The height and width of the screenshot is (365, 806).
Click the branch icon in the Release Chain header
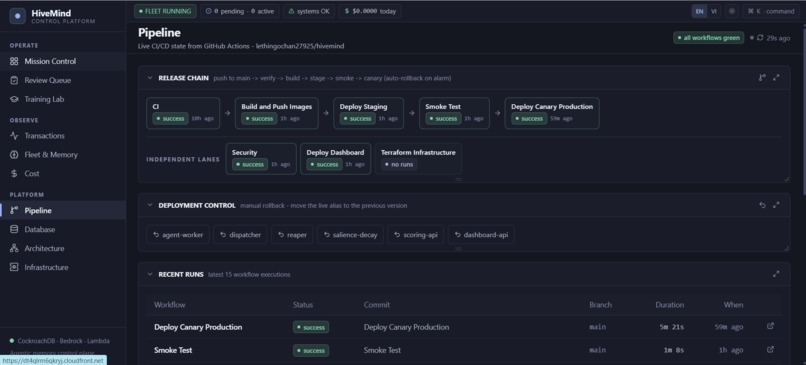click(x=762, y=78)
